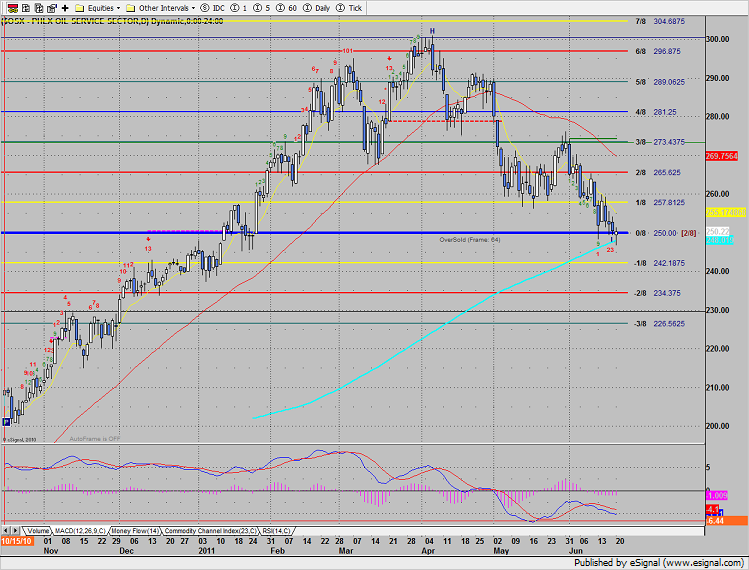Open the Commodity Channel Index(23,C) tab
This screenshot has width=749, height=570.
210,531
